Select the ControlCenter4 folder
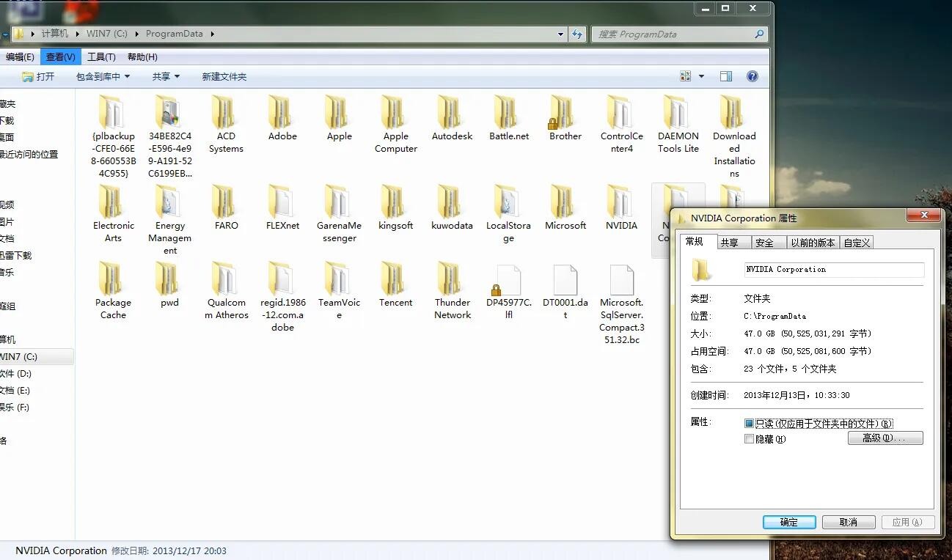This screenshot has width=952, height=560. pos(621,123)
